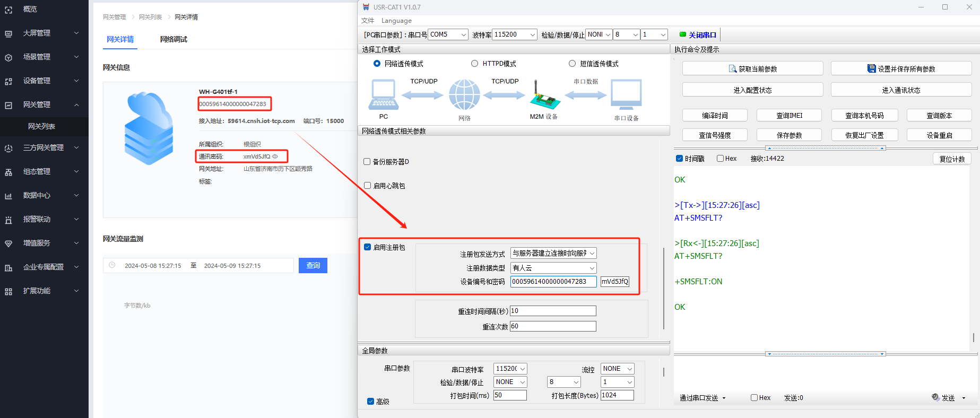
Task: Open the 概览 overview icon in sidebar
Action: click(8, 10)
